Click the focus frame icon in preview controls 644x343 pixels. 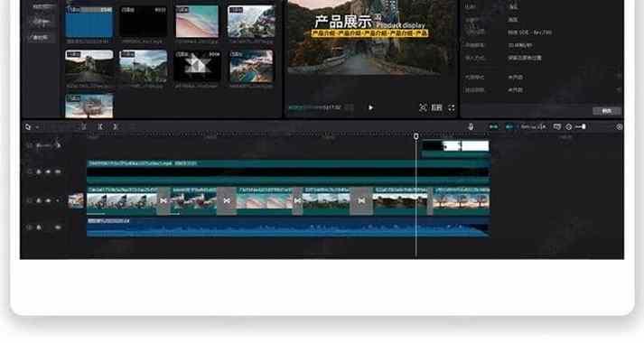point(423,107)
